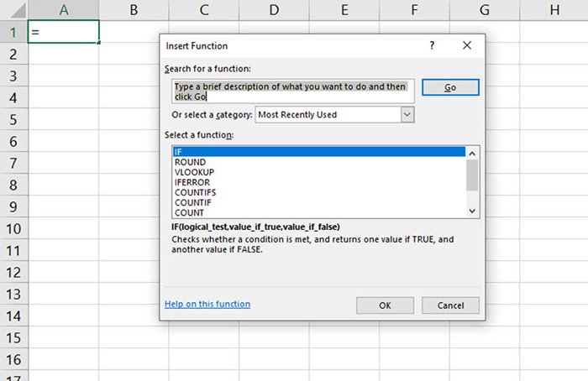588x381 pixels.
Task: Open the category dropdown list
Action: coord(407,114)
